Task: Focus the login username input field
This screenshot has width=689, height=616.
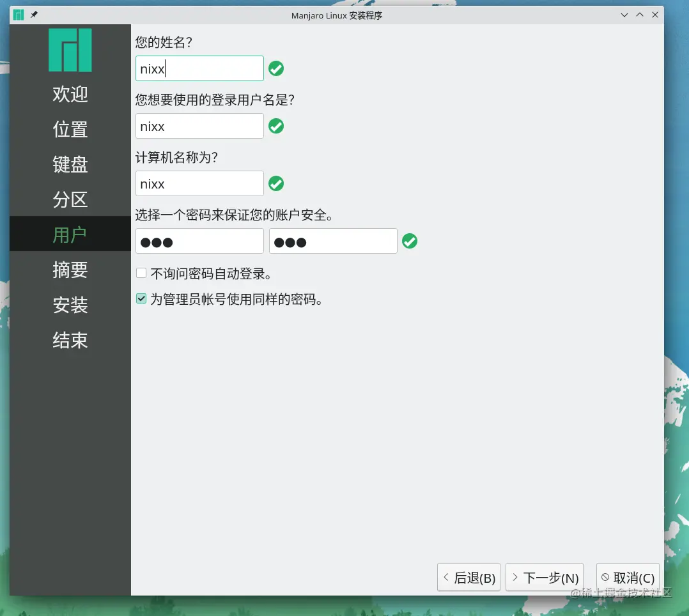Action: 199,126
